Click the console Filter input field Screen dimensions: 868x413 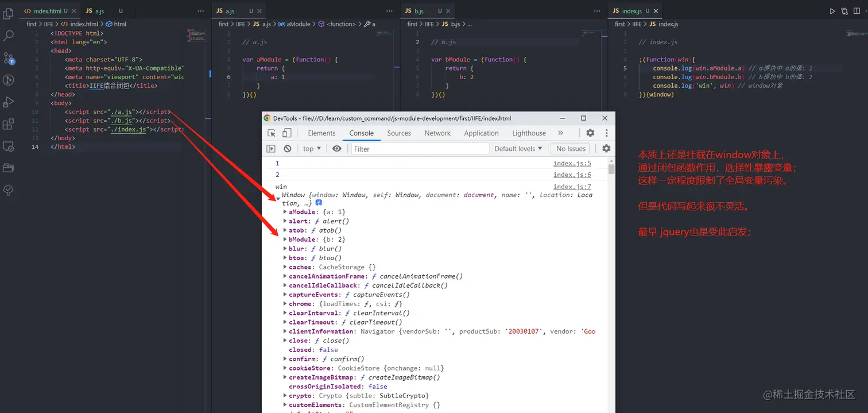click(x=419, y=148)
